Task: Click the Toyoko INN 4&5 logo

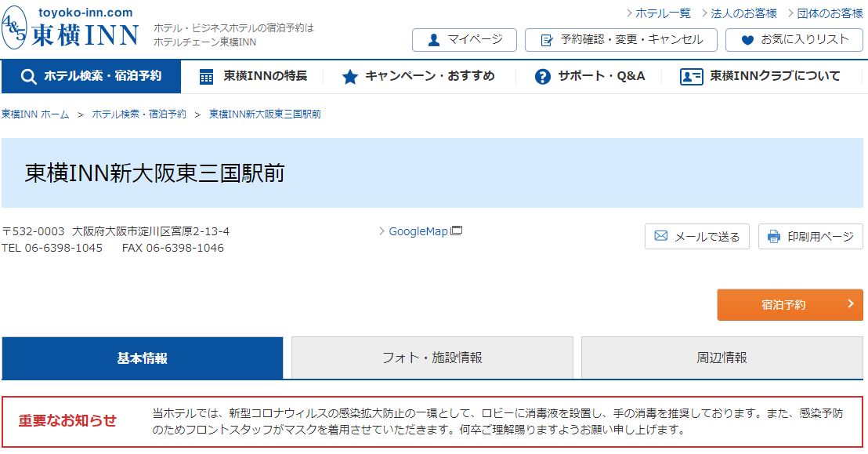Action: 70,27
